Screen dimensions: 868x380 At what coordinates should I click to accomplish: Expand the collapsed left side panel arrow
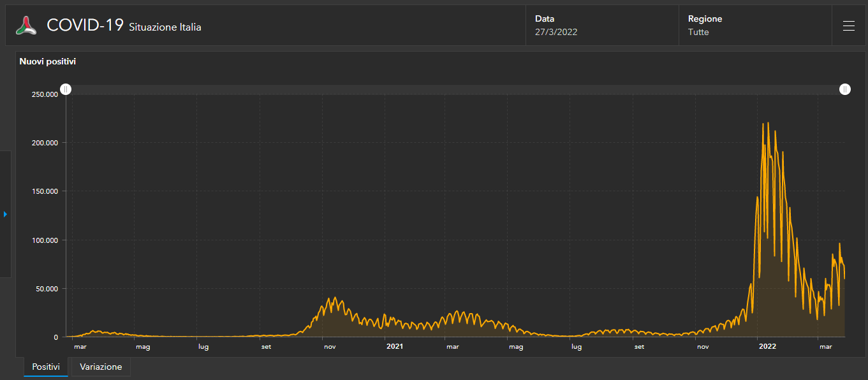[x=5, y=214]
